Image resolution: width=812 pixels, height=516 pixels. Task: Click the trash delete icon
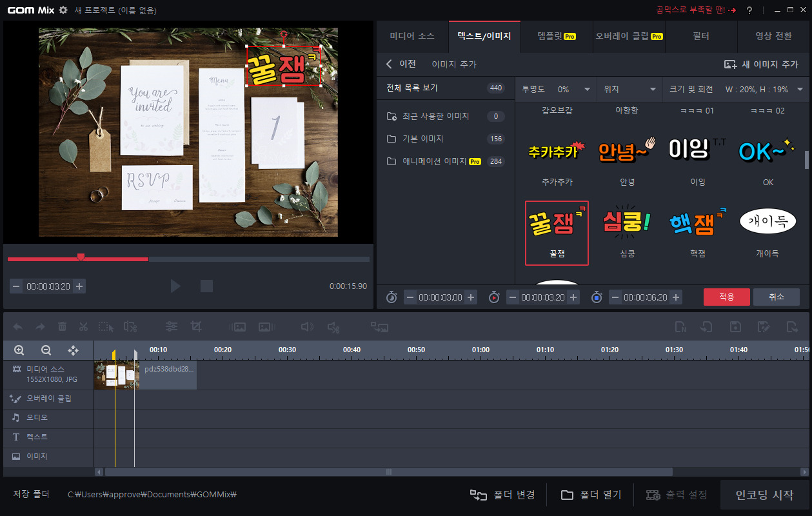tap(62, 327)
